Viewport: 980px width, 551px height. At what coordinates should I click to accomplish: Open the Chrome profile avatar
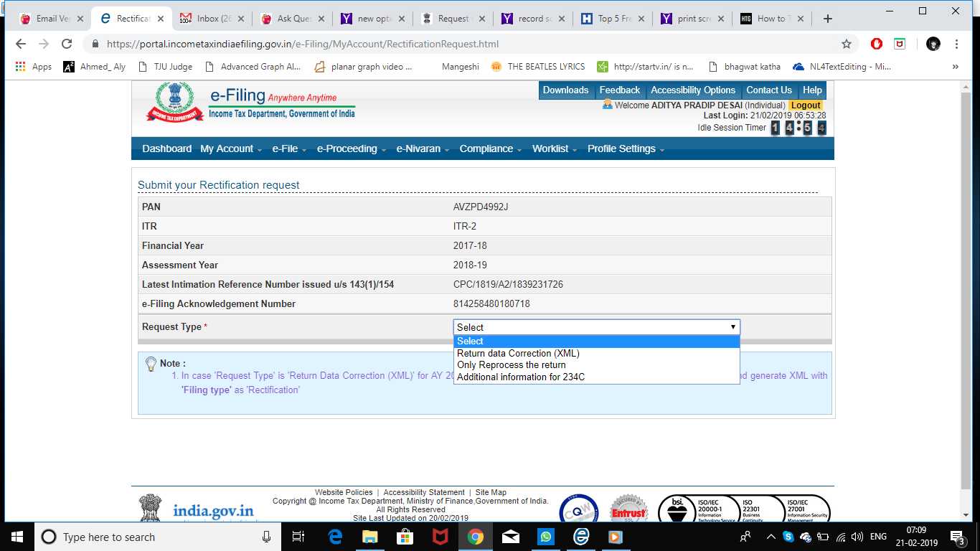point(933,43)
